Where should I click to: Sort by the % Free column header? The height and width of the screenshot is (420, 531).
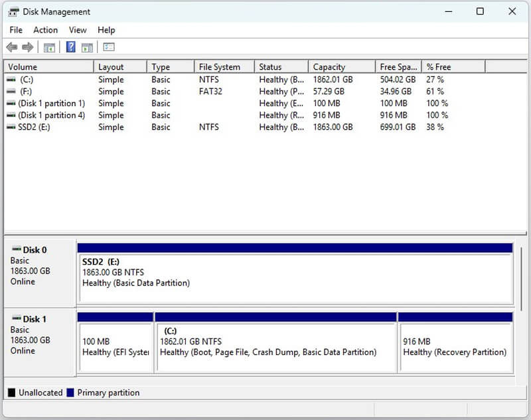tap(453, 66)
